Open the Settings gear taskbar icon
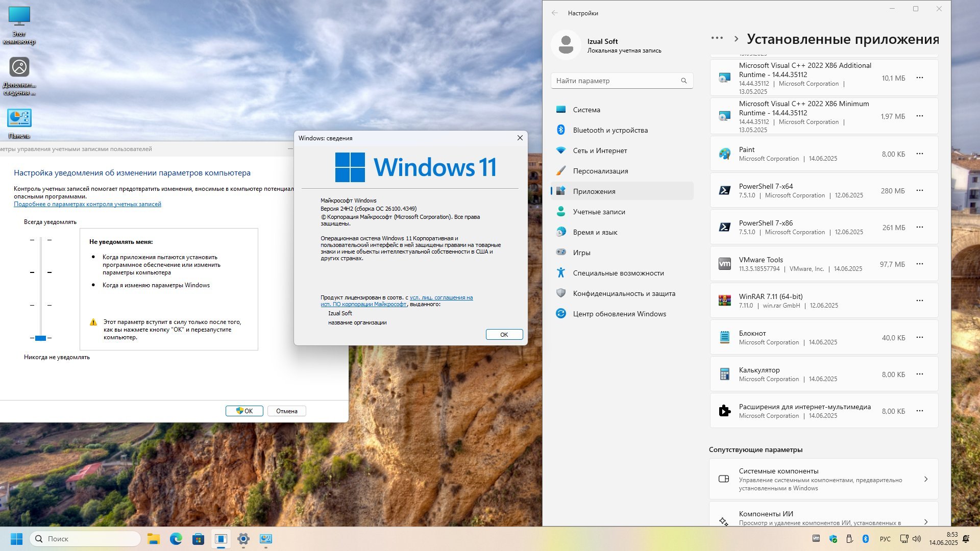This screenshot has height=551, width=980. [243, 539]
